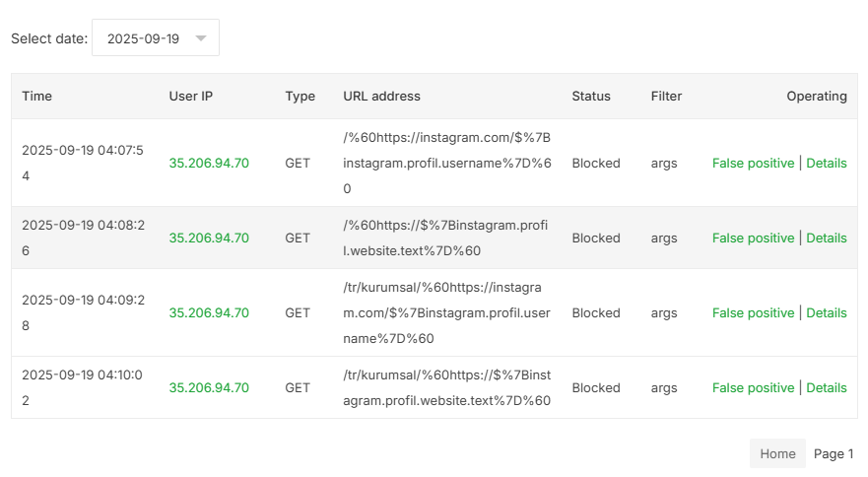Click the 35.206.94.70 IP in the second row
This screenshot has width=868, height=477.
(209, 238)
